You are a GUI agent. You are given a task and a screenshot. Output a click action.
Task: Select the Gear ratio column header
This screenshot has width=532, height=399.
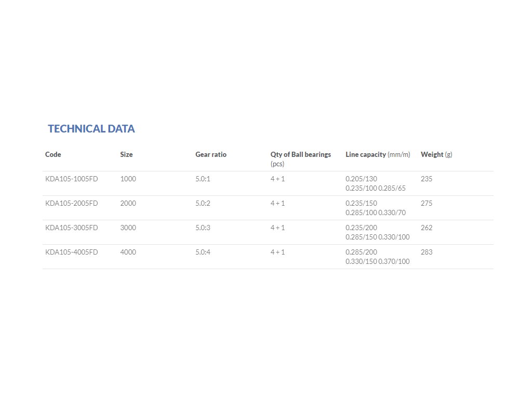211,154
